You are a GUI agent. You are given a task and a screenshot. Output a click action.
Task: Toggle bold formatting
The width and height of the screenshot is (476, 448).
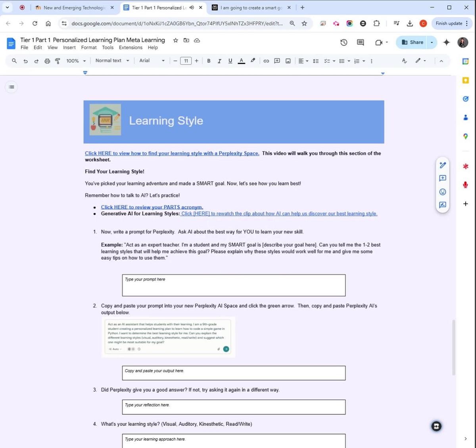209,61
